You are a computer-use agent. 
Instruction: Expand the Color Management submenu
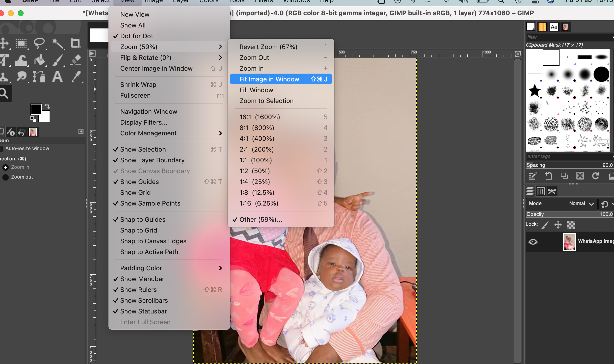point(169,133)
